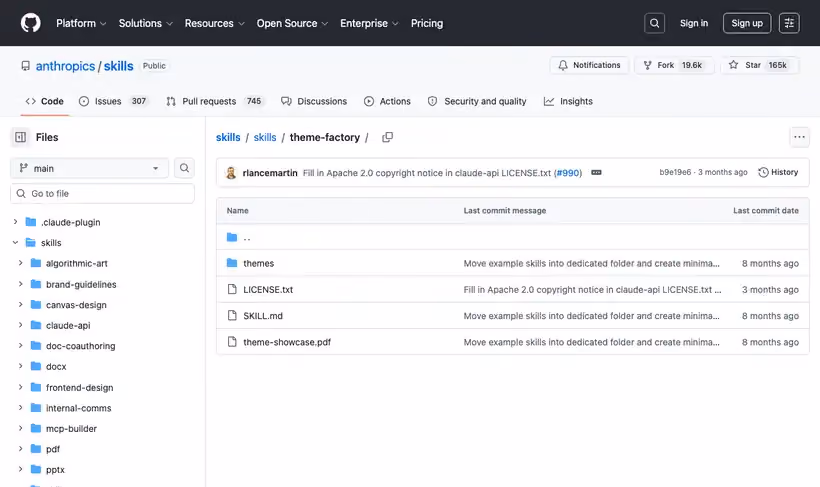The width and height of the screenshot is (820, 487).
Task: Click the canvas-design folder icon in tree
Action: tap(36, 304)
